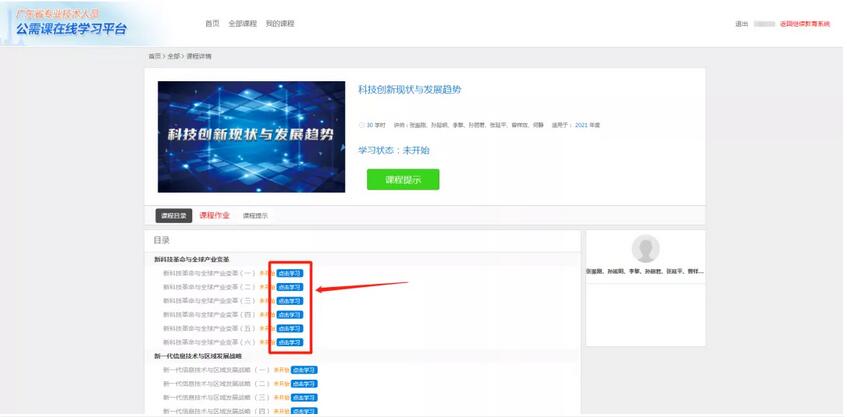Select lesson title 新科技革命与全球产业变革（一）
The width and height of the screenshot is (847, 417).
210,273
